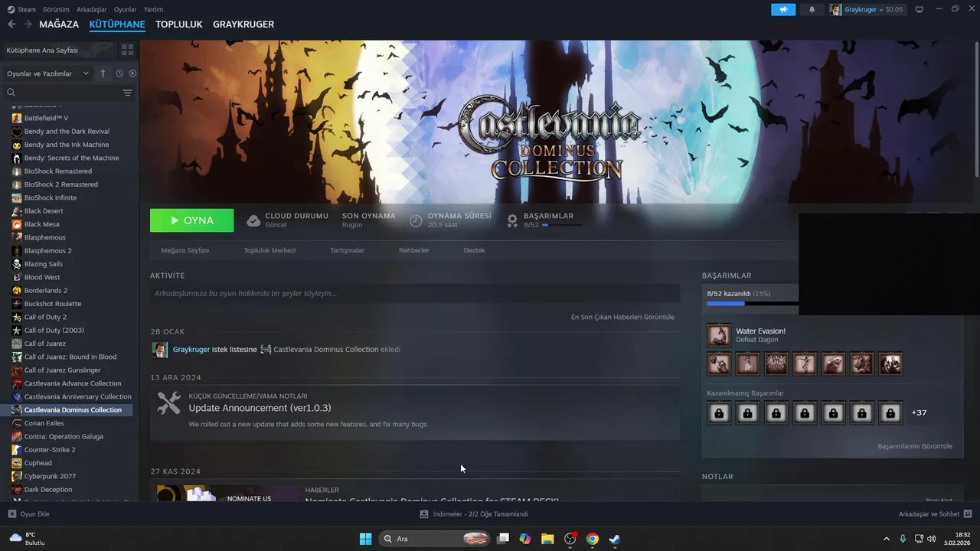Open the notifications bell

click(812, 9)
